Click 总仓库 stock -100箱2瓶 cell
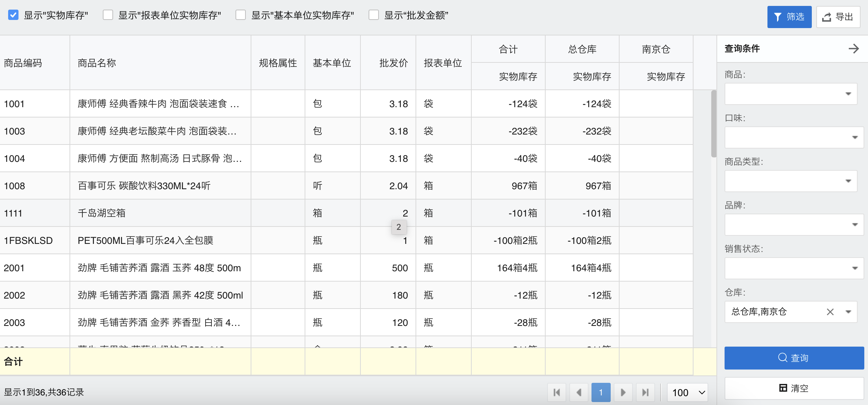This screenshot has height=405, width=868. click(x=582, y=241)
